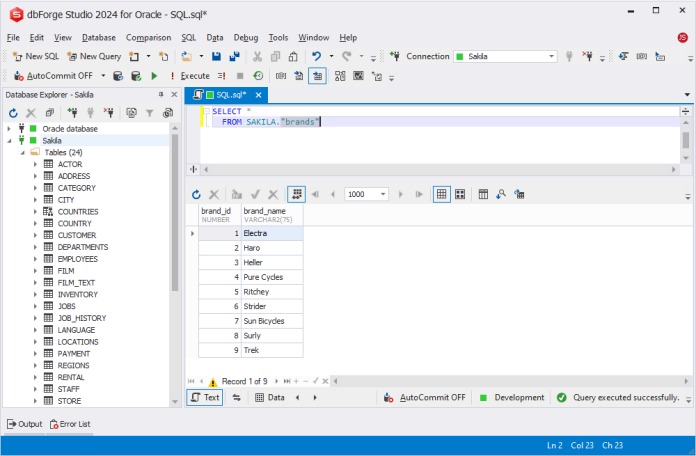Click the New SQL toolbar button

pos(36,56)
